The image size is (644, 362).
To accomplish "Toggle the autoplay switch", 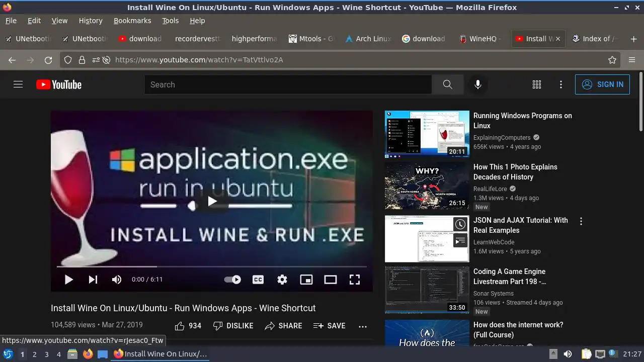I will coord(232,280).
